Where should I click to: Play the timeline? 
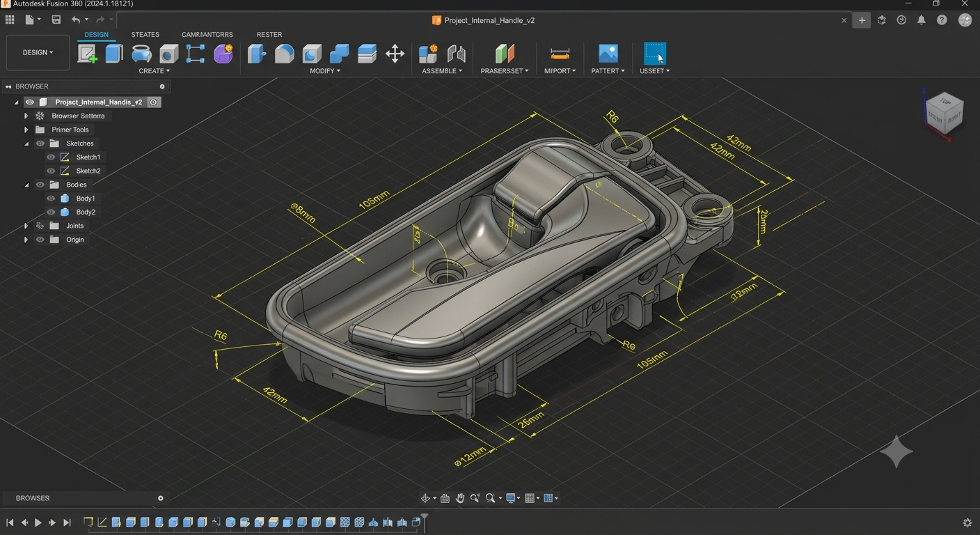click(x=38, y=522)
